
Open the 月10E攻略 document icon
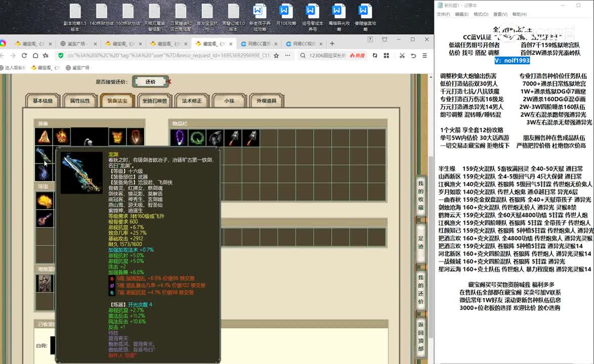click(x=286, y=15)
